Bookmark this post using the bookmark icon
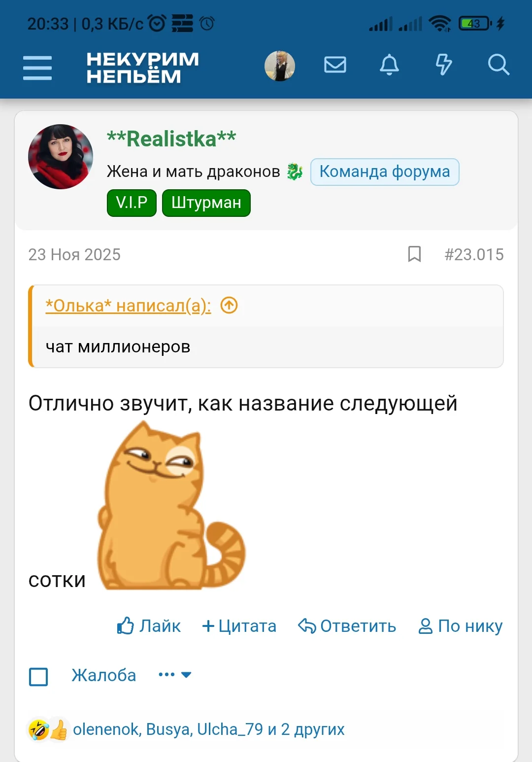The width and height of the screenshot is (532, 762). (414, 254)
